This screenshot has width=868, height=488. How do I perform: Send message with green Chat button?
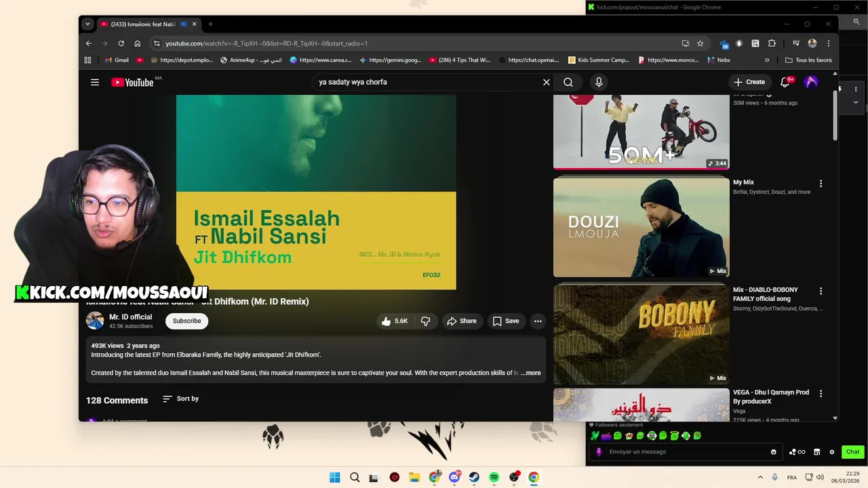tap(852, 452)
